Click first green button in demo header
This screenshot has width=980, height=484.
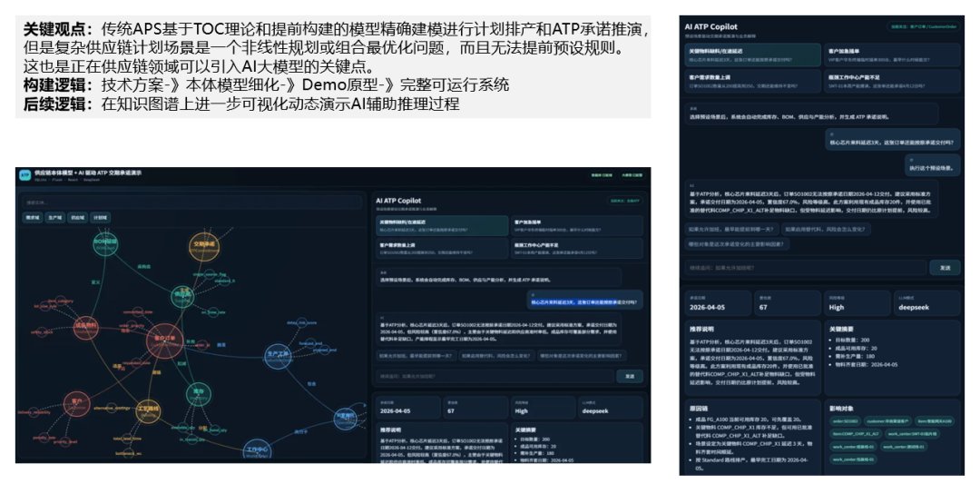pyautogui.click(x=602, y=176)
